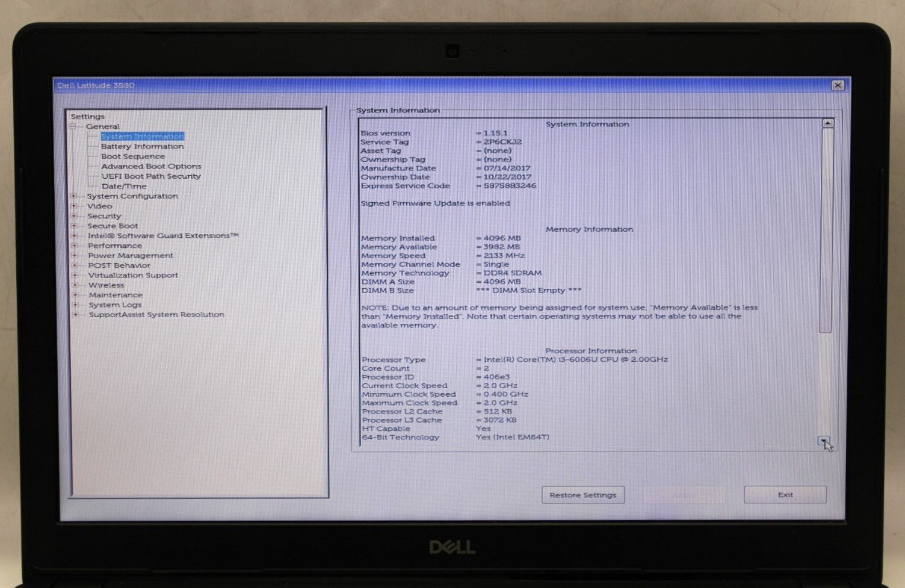This screenshot has height=588, width=905.
Task: Click DIMM Slot Empty text
Action: (529, 291)
